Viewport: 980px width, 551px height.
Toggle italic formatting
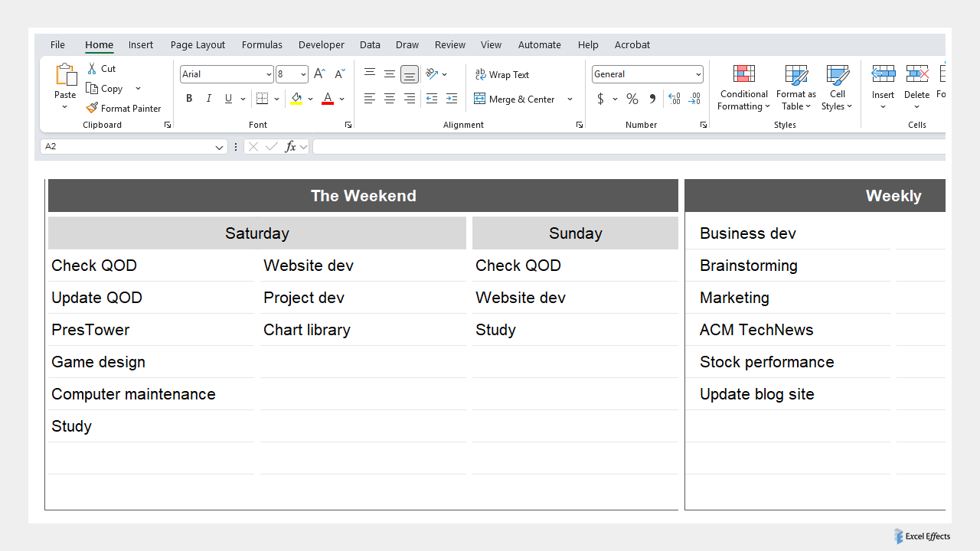point(208,99)
